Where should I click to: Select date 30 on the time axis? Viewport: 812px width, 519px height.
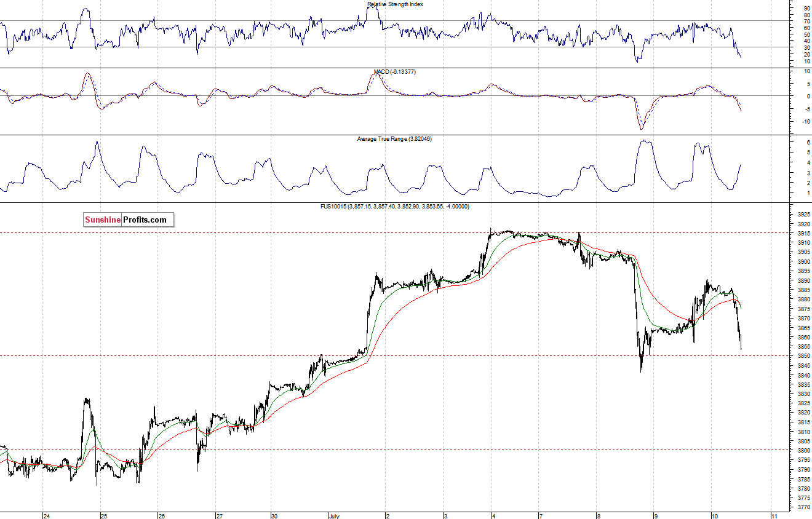pos(274,515)
